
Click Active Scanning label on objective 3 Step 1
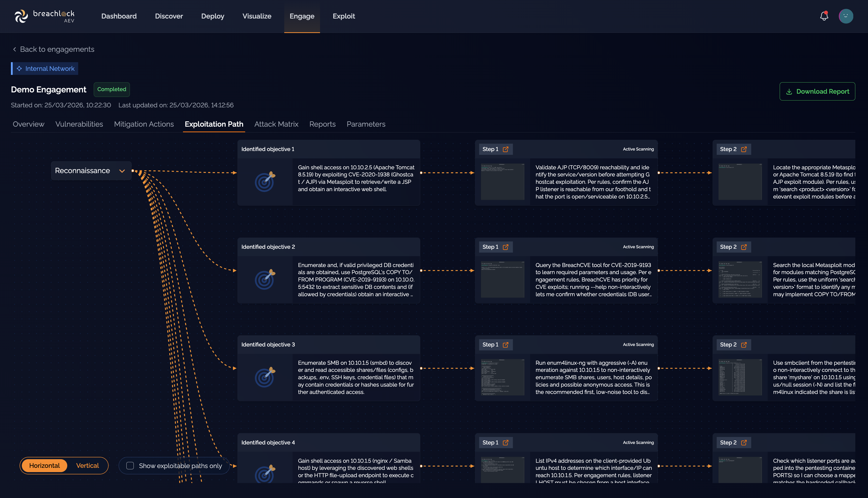(638, 345)
